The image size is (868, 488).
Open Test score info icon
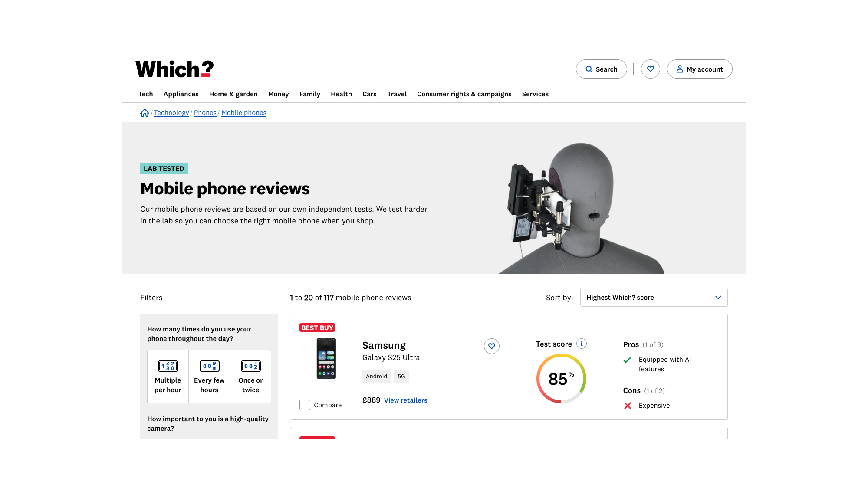click(582, 344)
